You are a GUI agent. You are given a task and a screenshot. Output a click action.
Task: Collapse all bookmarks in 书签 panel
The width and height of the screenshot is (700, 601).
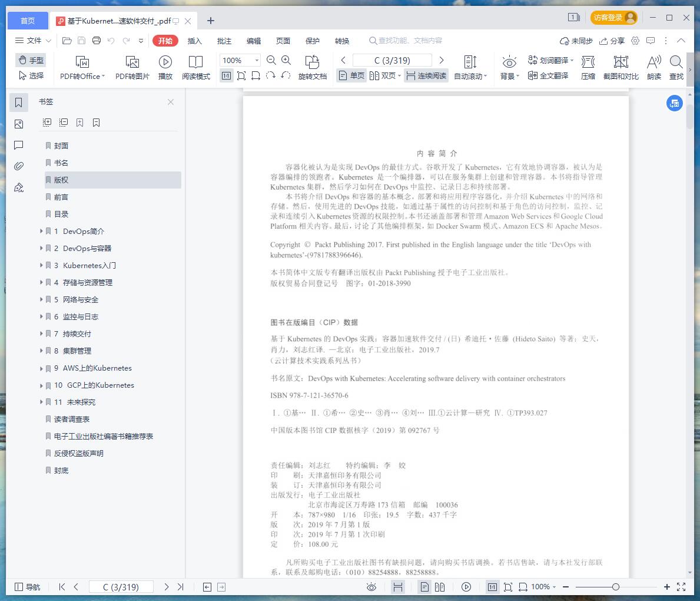pyautogui.click(x=64, y=123)
